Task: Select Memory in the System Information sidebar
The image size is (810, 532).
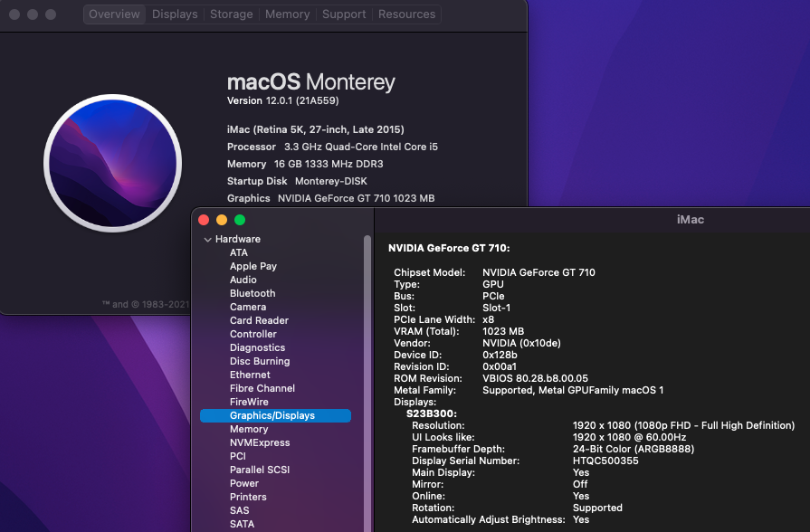Action: point(249,429)
